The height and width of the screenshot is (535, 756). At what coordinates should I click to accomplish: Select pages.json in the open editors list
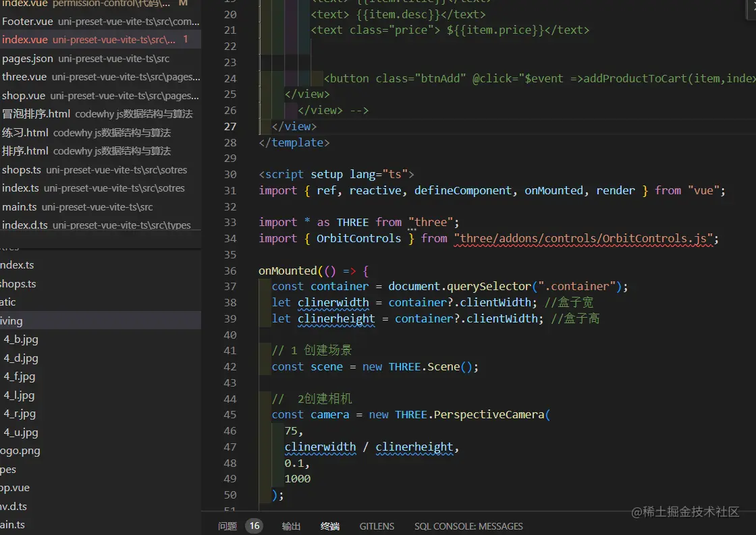point(27,59)
